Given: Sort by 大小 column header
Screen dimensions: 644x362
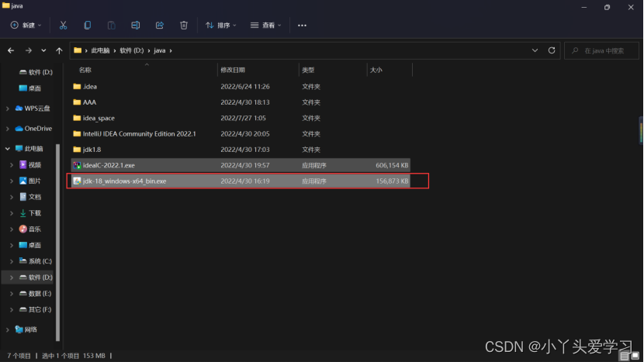Looking at the screenshot, I should coord(376,71).
